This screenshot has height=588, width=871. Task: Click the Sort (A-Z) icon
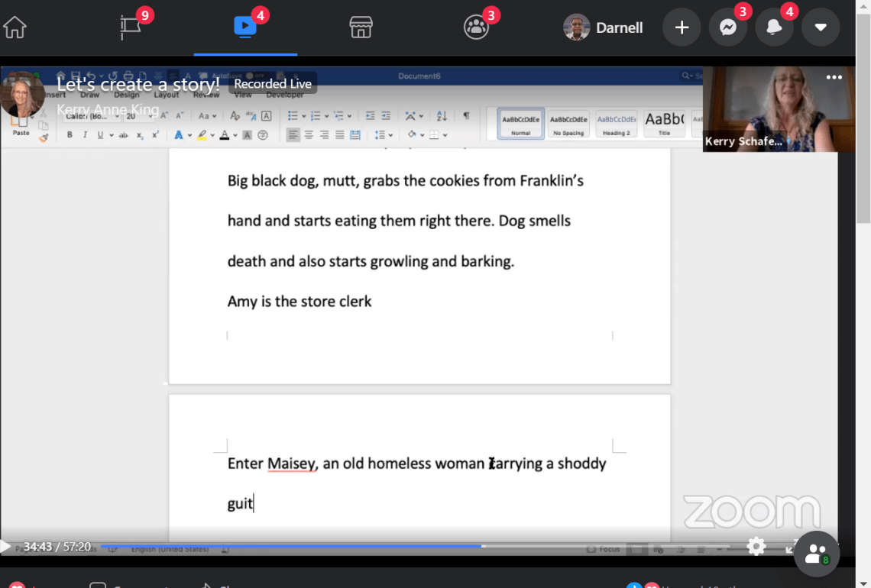(x=440, y=115)
